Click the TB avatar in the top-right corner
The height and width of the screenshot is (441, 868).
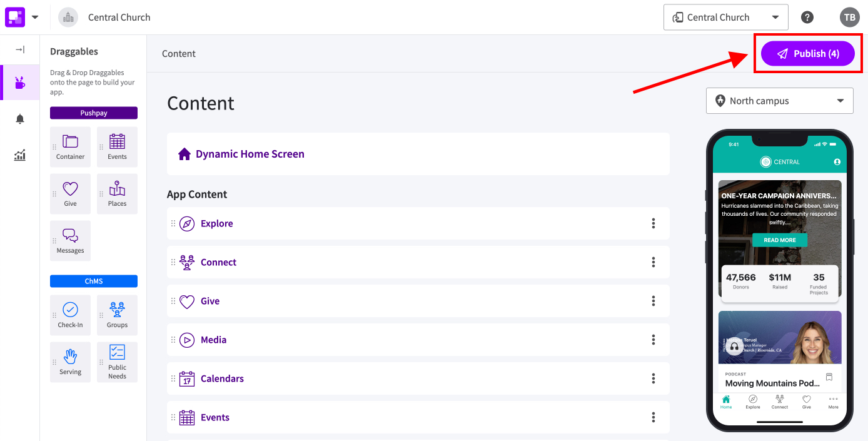[x=850, y=17]
